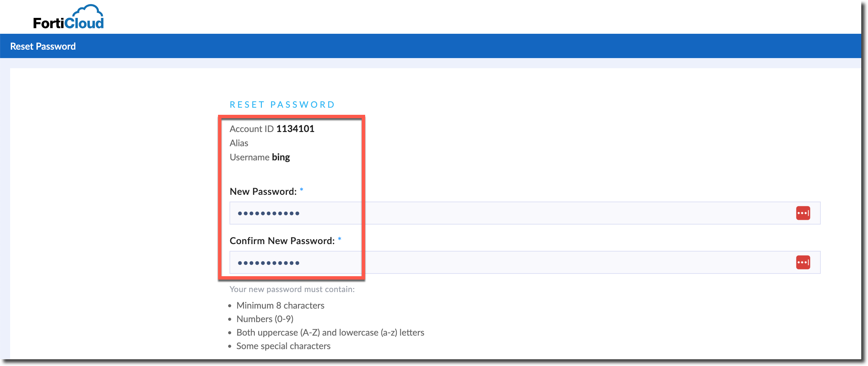868x366 pixels.
Task: Click the Confirm New Password label text
Action: pos(282,241)
